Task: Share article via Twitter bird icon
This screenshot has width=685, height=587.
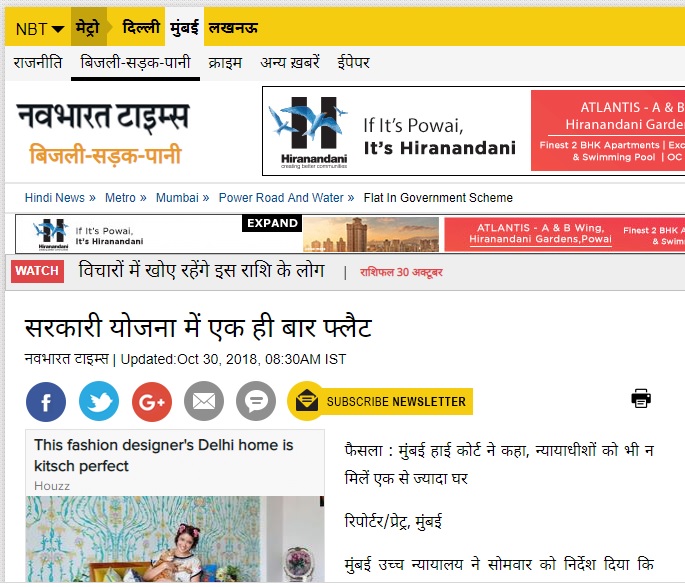Action: coord(99,401)
